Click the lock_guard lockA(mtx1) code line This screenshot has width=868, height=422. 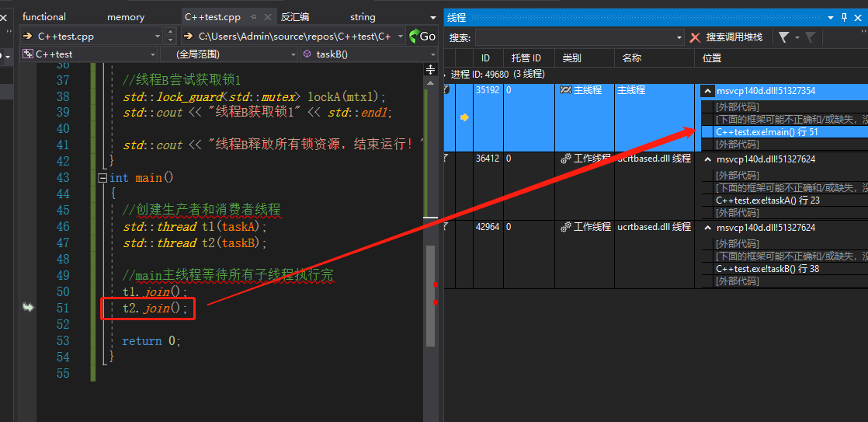tap(254, 96)
